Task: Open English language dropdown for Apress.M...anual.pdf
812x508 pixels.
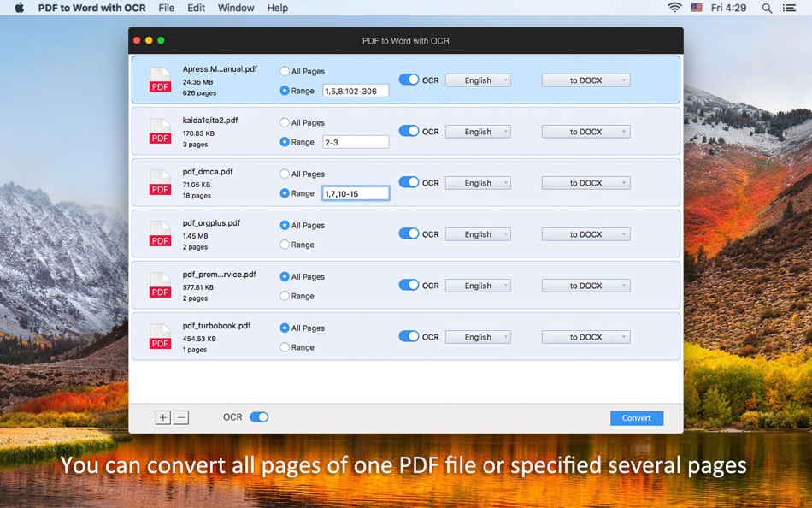Action: pyautogui.click(x=478, y=80)
